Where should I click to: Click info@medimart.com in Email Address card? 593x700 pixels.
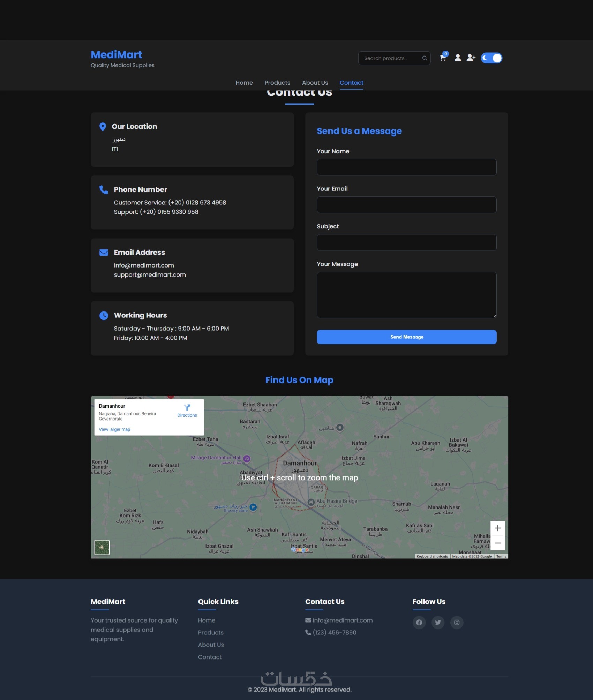point(144,265)
